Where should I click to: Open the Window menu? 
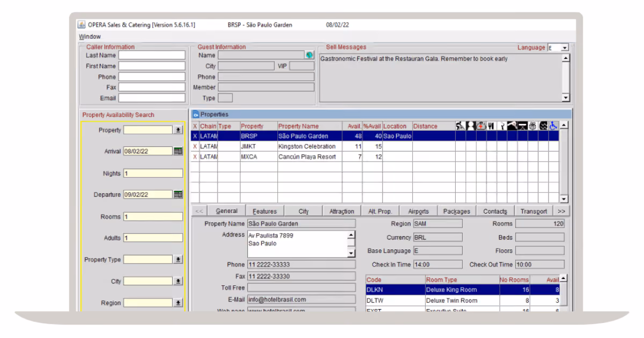(90, 36)
